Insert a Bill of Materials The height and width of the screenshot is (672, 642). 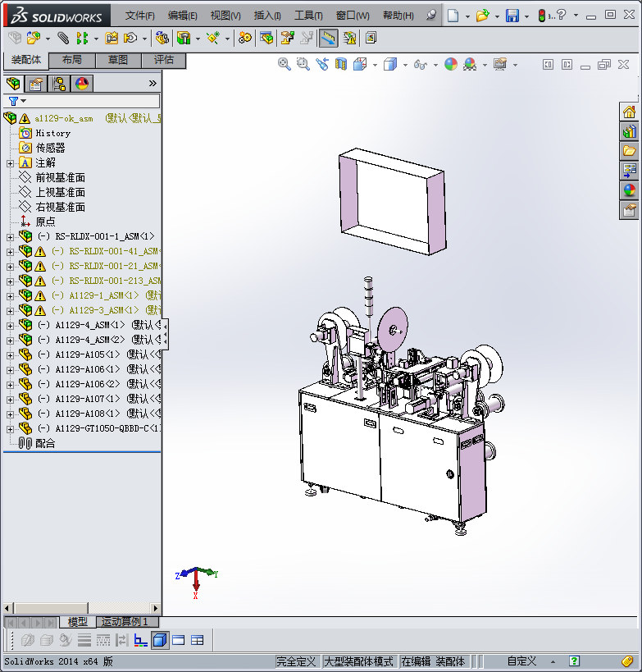tap(266, 38)
